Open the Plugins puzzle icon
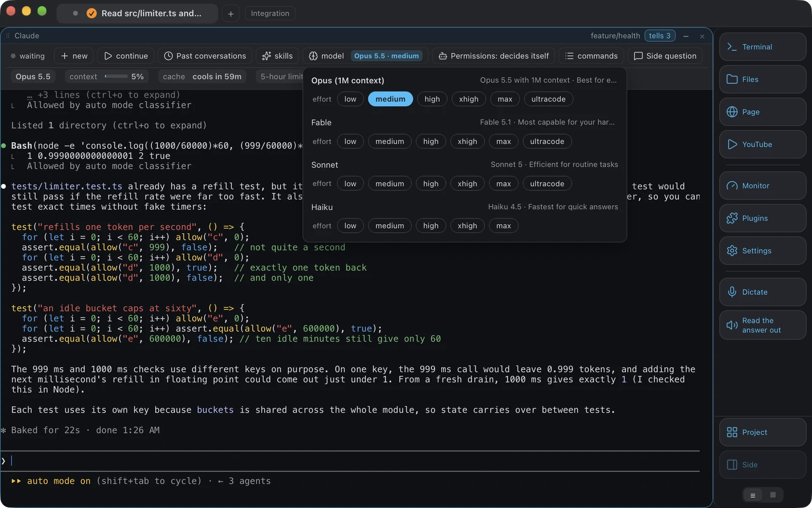The width and height of the screenshot is (812, 508). click(732, 218)
